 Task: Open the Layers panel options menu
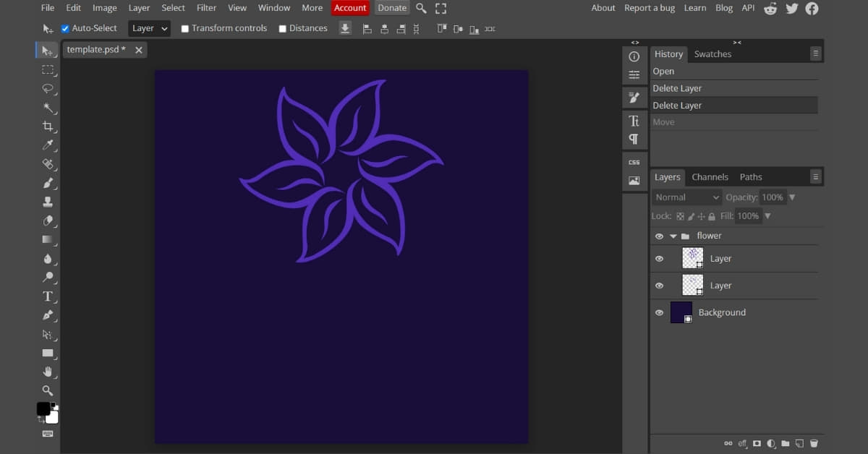pyautogui.click(x=815, y=177)
